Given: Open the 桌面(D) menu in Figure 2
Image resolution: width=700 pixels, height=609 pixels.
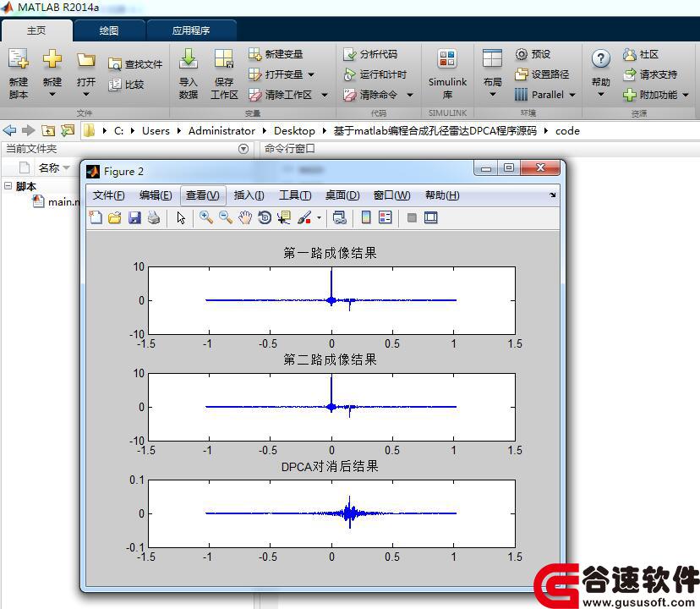Looking at the screenshot, I should click(x=342, y=195).
